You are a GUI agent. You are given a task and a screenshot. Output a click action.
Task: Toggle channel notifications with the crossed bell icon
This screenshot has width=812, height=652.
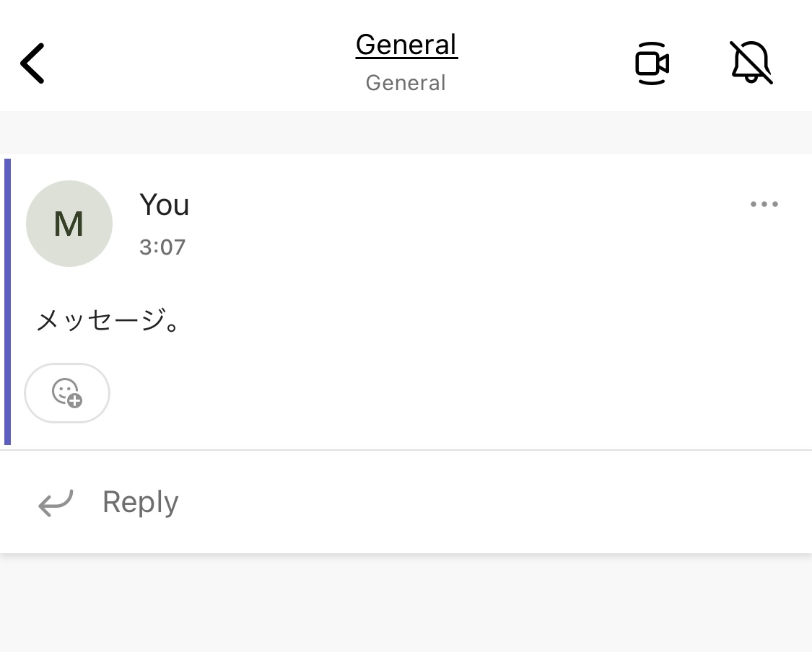(x=751, y=62)
